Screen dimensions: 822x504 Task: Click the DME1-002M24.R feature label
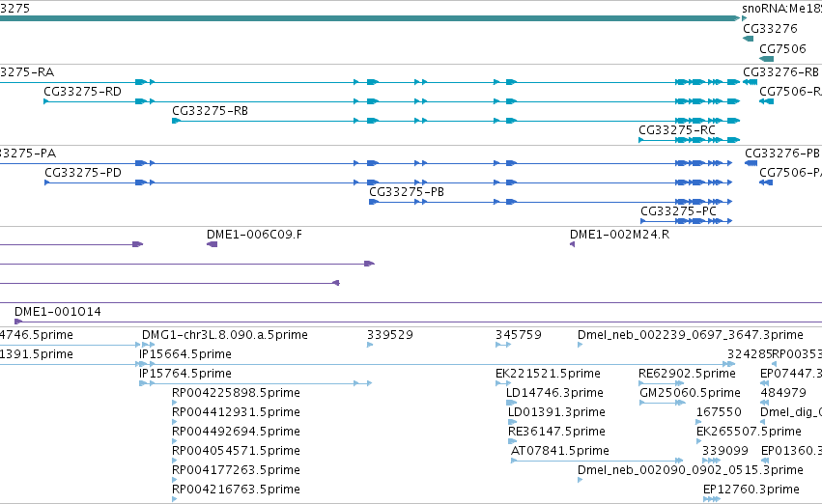pyautogui.click(x=620, y=235)
